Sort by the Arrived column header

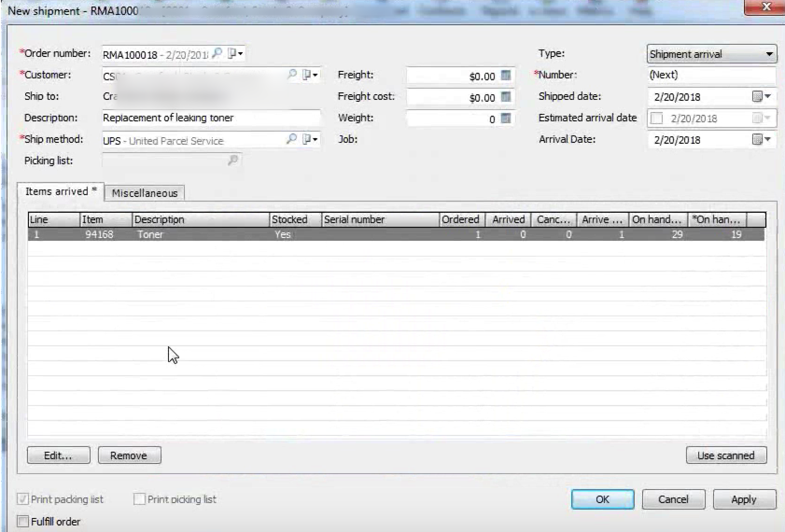tap(508, 220)
